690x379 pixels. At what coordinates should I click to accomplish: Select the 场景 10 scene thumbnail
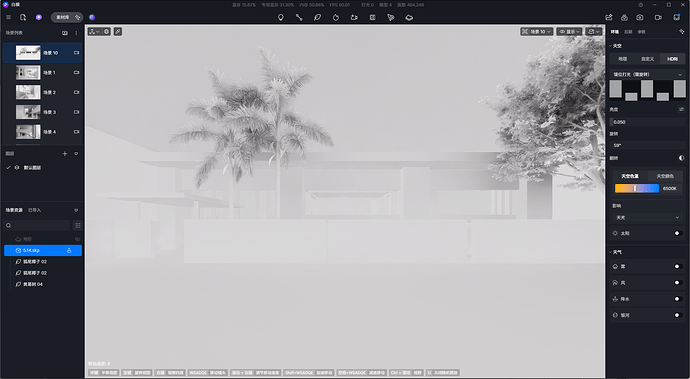point(28,52)
